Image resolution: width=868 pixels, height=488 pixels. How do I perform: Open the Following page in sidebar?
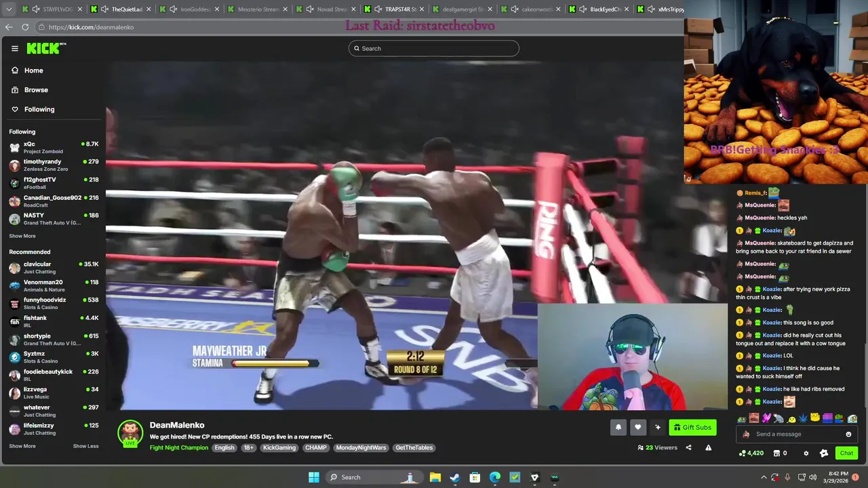click(33, 109)
